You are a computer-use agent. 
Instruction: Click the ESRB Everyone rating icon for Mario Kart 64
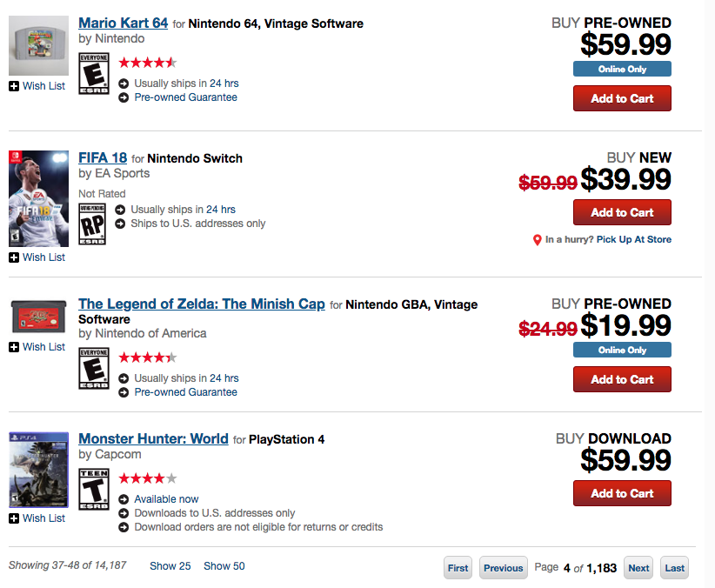tap(93, 73)
